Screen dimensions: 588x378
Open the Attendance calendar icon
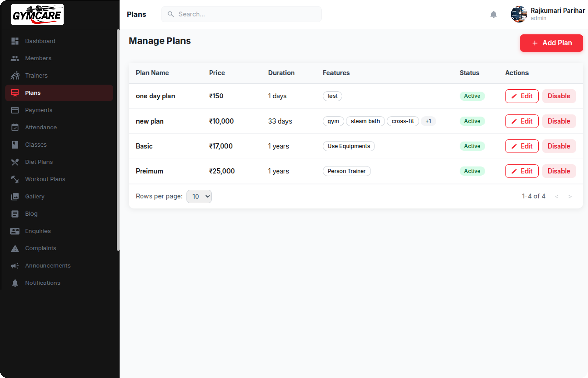(x=15, y=127)
